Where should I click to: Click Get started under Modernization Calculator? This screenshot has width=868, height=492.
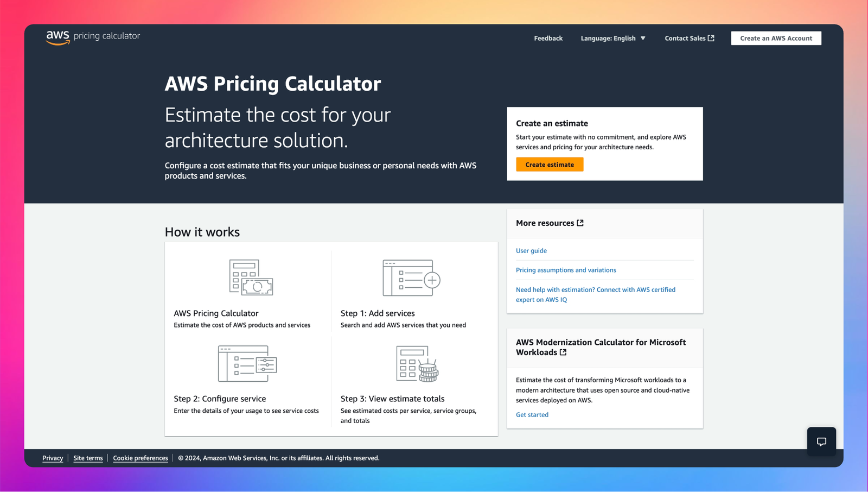532,414
